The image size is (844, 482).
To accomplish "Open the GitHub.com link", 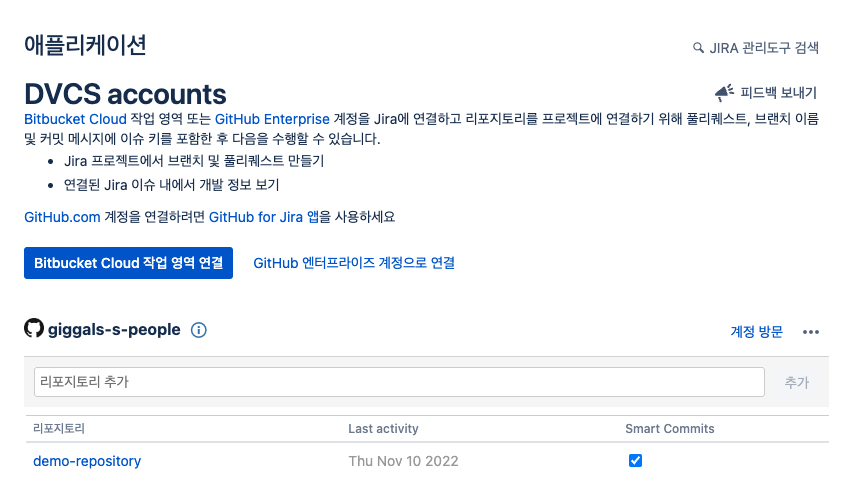I will (62, 217).
